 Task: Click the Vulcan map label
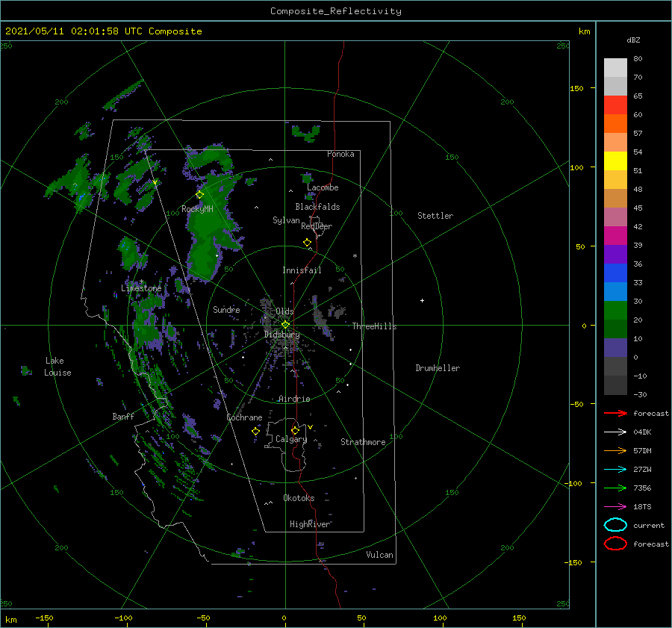coord(379,555)
